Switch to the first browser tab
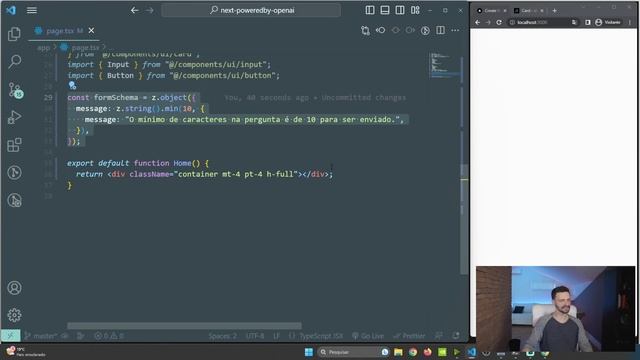 click(491, 11)
